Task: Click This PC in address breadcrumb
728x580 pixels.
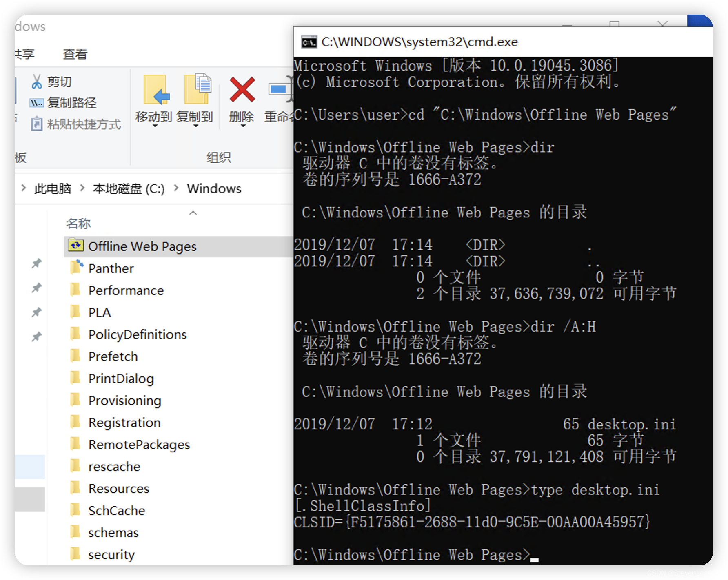Action: pyautogui.click(x=53, y=188)
